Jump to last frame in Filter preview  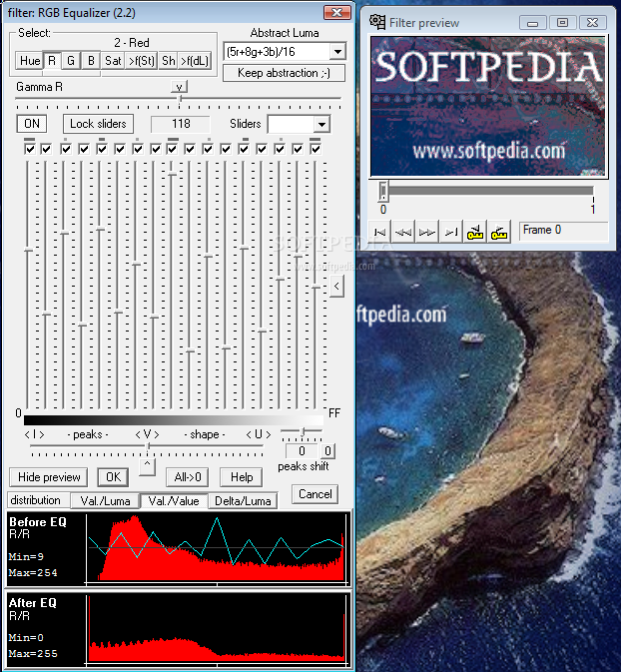coord(451,232)
